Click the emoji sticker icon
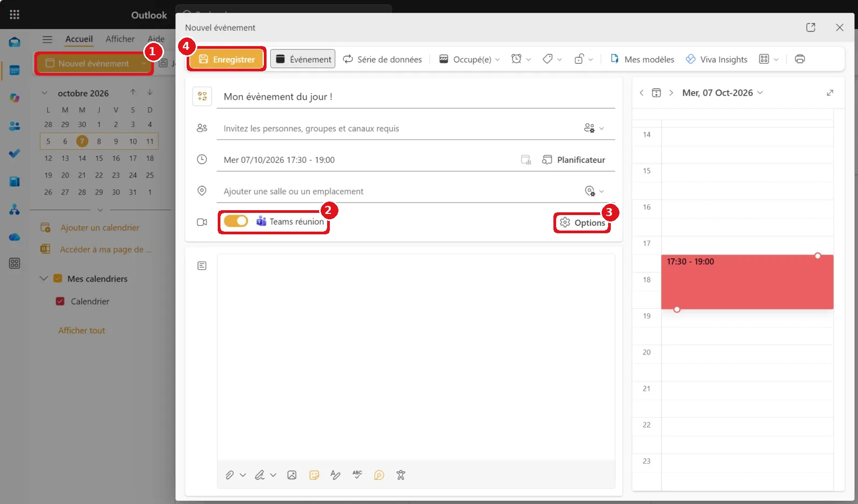 (314, 475)
